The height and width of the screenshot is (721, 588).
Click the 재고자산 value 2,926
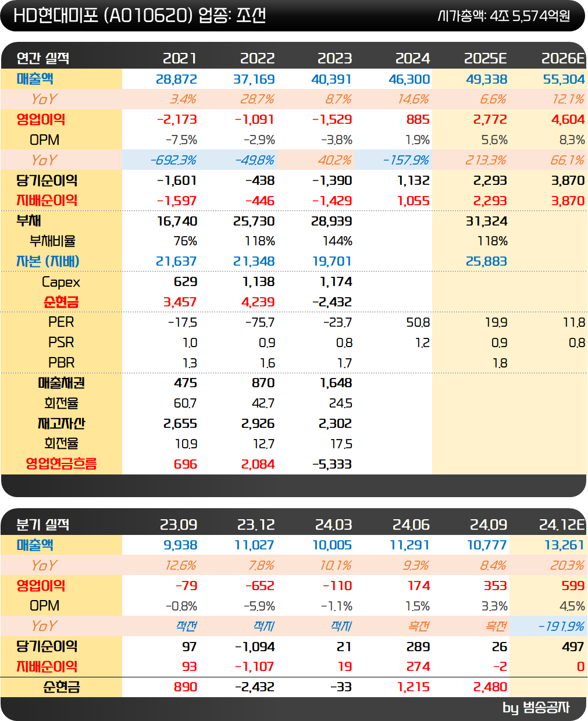tap(258, 424)
